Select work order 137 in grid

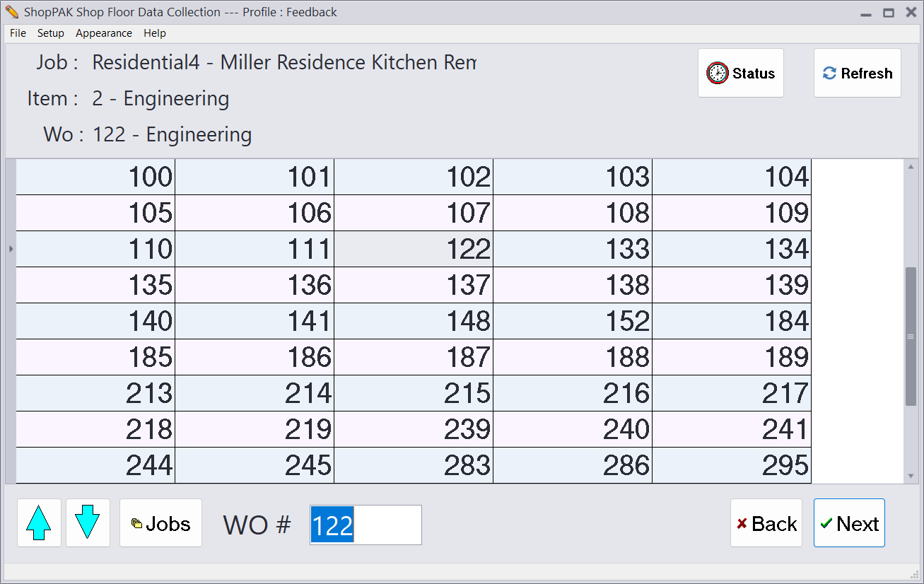(x=414, y=285)
